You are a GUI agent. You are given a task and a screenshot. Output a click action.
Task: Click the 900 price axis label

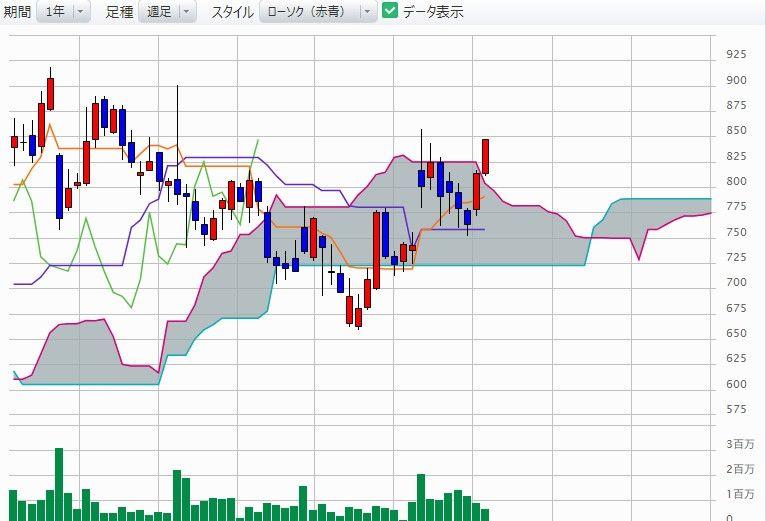coord(736,80)
